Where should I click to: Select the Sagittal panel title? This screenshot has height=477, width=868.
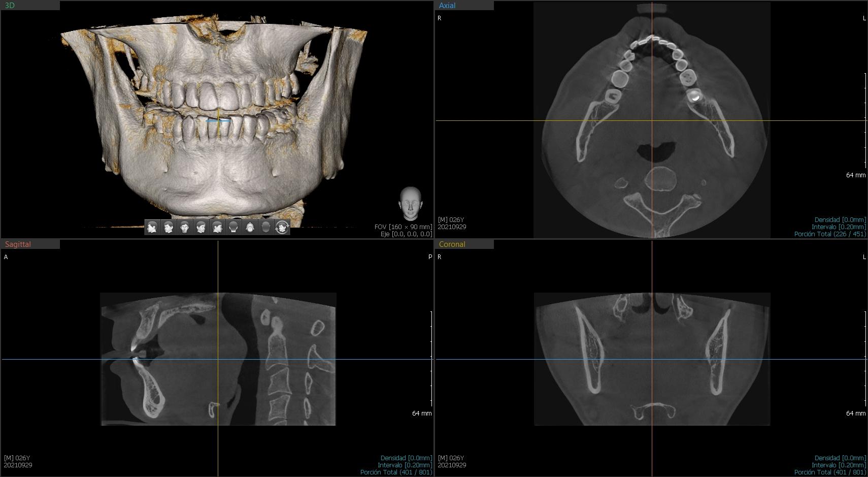(18, 244)
